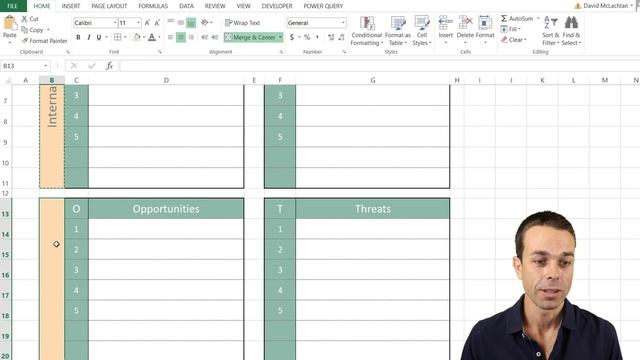Activate the Format Painter brush
Image resolution: width=640 pixels, height=360 pixels.
coord(44,41)
